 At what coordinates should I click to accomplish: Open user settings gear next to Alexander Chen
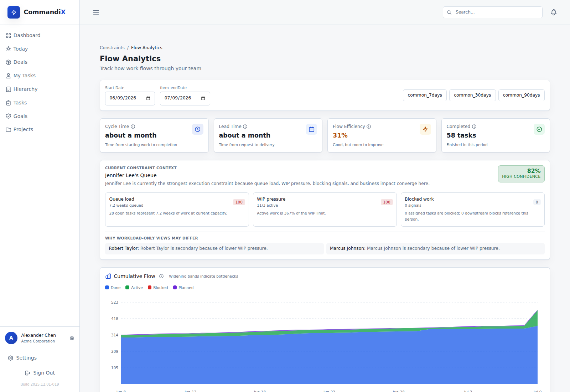click(72, 338)
